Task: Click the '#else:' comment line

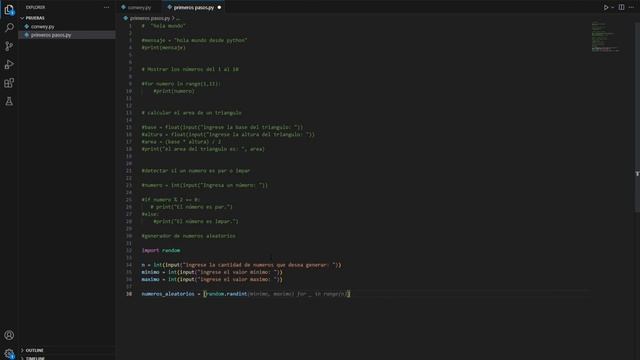Action: coord(150,214)
